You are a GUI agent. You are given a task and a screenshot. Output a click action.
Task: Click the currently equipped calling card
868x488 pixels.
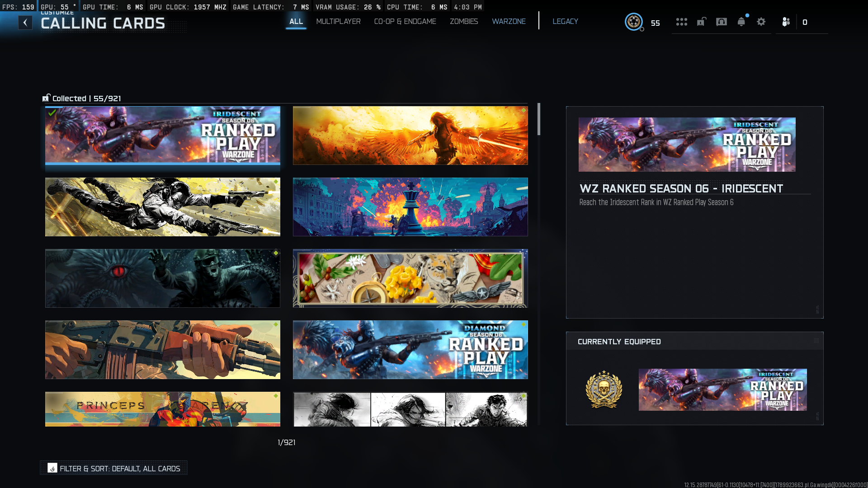point(722,389)
